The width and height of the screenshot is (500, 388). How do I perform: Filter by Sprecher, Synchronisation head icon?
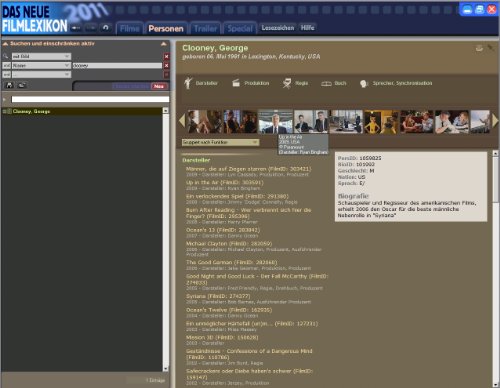(363, 84)
